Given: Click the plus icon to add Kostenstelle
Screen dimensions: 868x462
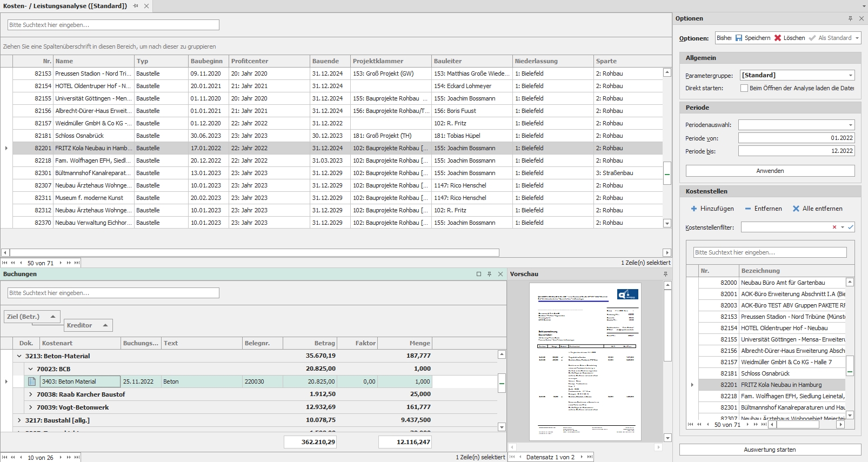Looking at the screenshot, I should (x=694, y=209).
